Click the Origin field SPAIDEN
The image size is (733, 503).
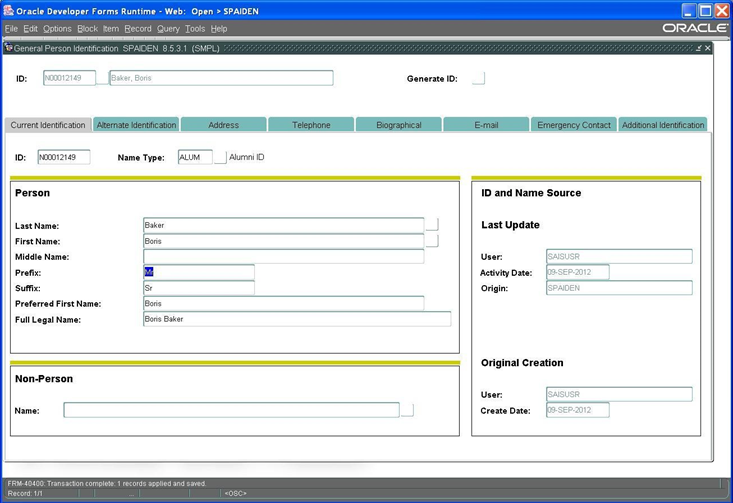(619, 288)
